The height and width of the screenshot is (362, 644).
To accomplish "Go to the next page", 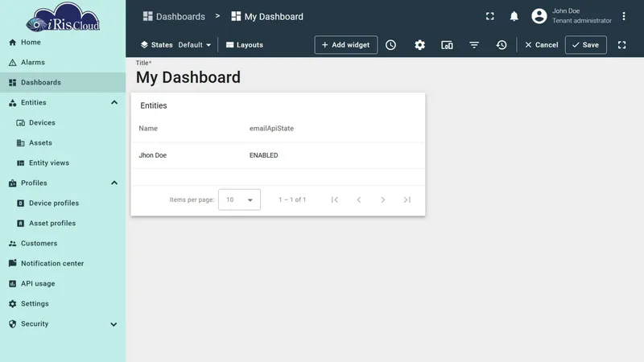I will click(x=383, y=200).
